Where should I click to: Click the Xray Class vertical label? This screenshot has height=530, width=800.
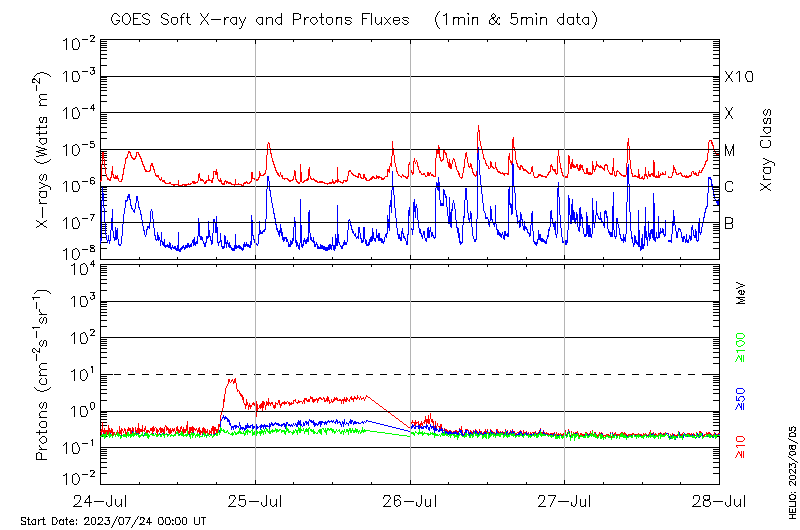tap(766, 150)
